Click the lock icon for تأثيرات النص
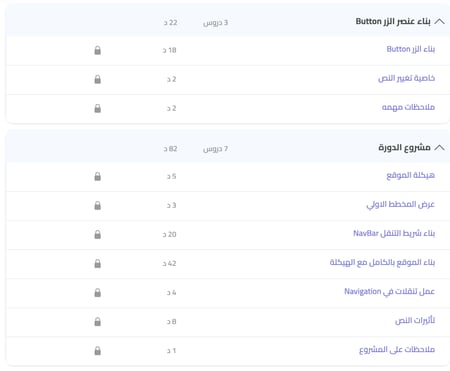The height and width of the screenshot is (371, 450). 97,322
